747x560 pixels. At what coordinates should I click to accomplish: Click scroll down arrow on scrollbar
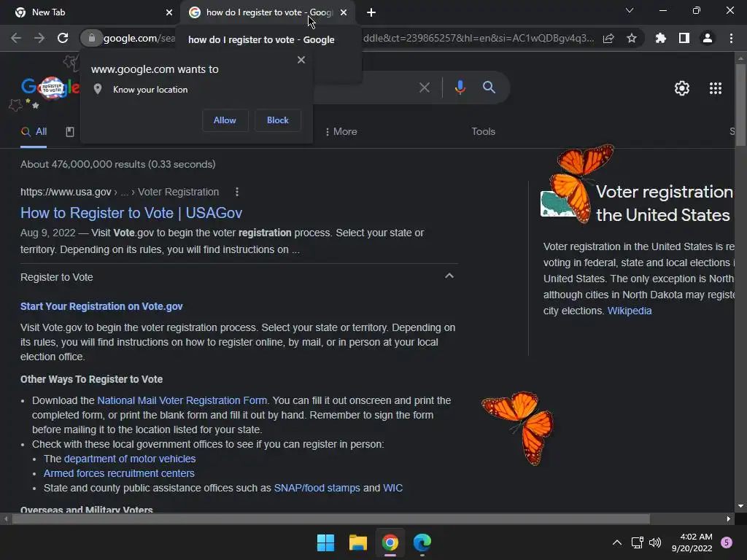(x=740, y=507)
